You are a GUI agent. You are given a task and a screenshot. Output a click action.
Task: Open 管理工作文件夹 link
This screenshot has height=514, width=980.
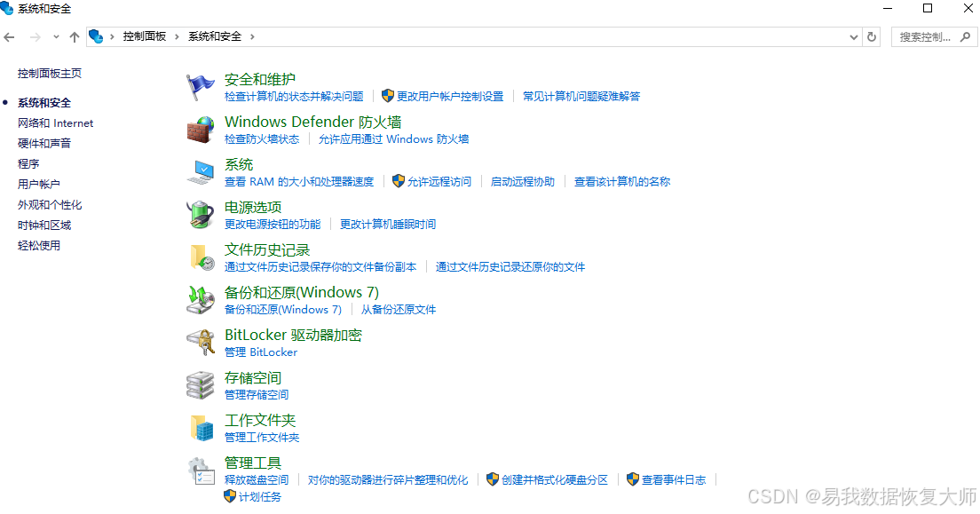click(262, 437)
